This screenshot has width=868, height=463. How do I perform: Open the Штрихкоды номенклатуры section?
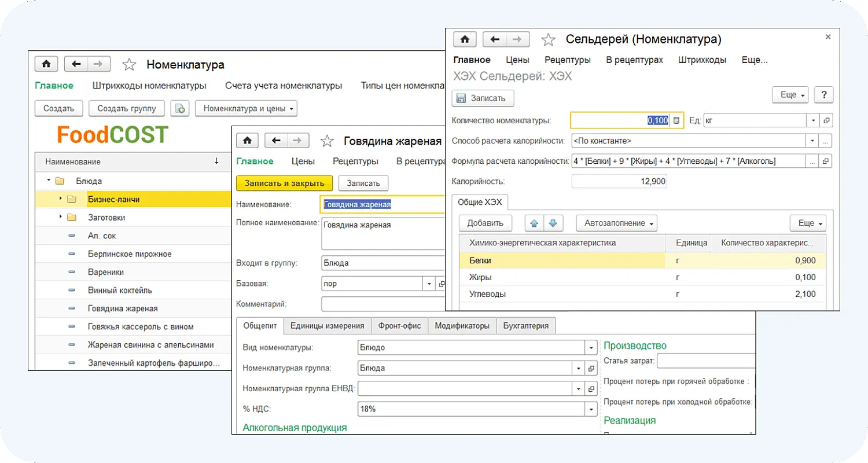pyautogui.click(x=149, y=86)
